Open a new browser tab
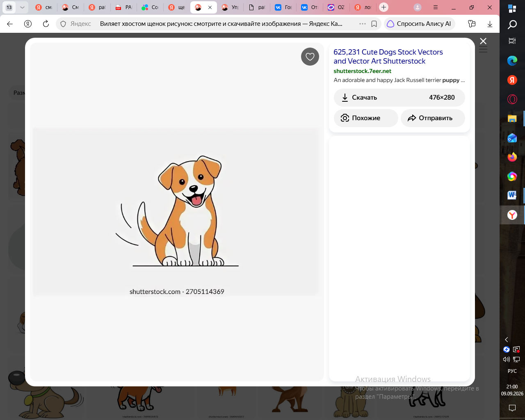 click(x=383, y=7)
